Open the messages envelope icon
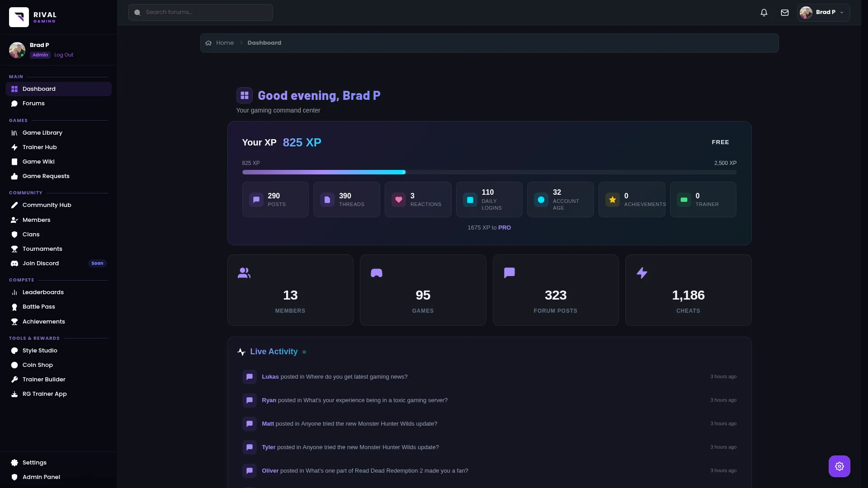The image size is (868, 488). pyautogui.click(x=785, y=13)
